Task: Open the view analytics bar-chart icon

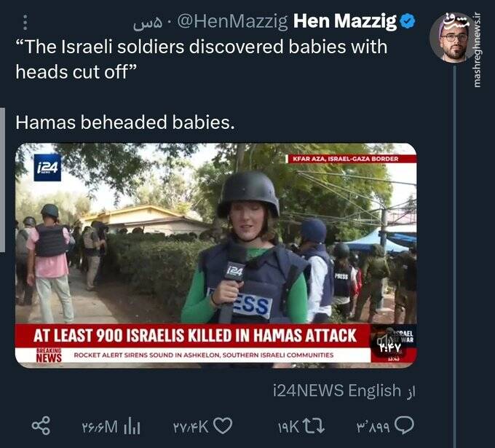Action: 133,425
